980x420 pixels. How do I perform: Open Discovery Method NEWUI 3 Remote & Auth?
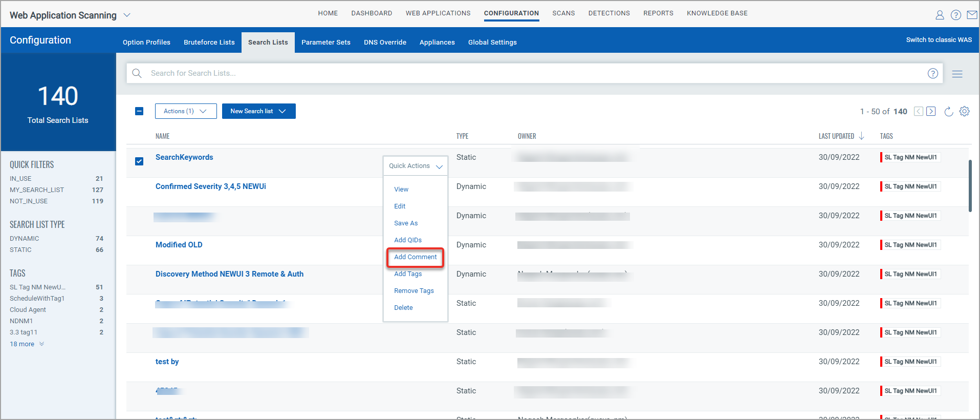(x=229, y=274)
